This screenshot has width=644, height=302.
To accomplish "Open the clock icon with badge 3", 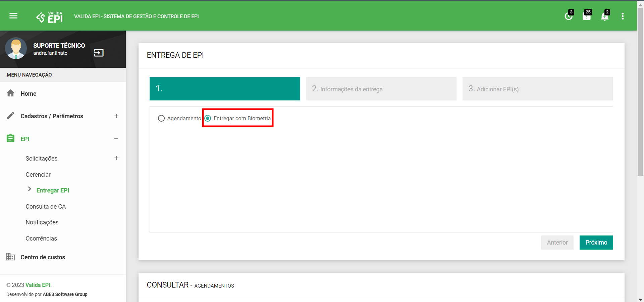I will pos(569,15).
